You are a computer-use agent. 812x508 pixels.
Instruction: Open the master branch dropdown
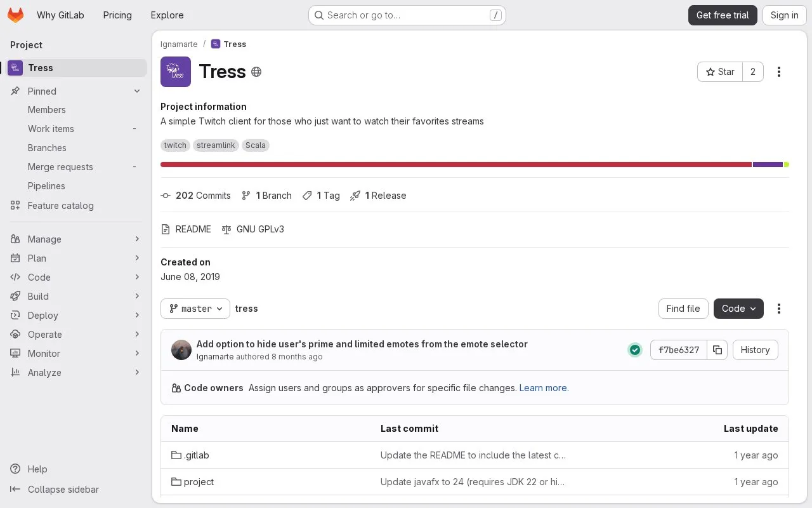(195, 309)
